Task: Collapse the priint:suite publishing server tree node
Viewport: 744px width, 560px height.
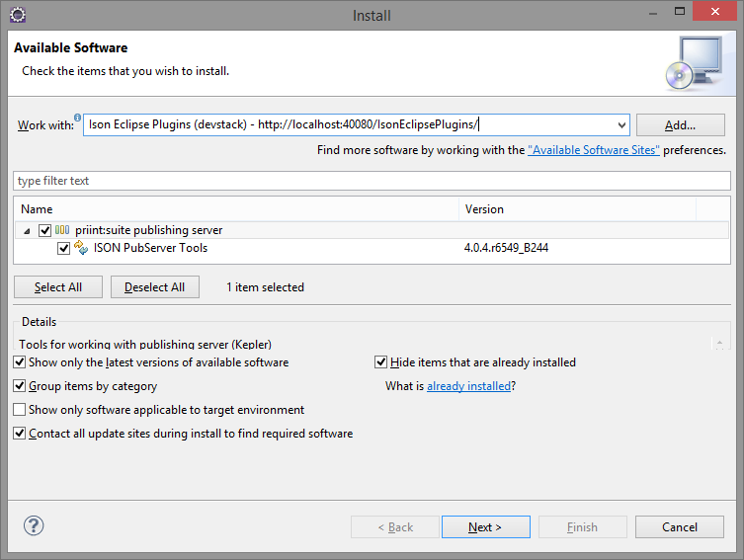Action: (26, 230)
